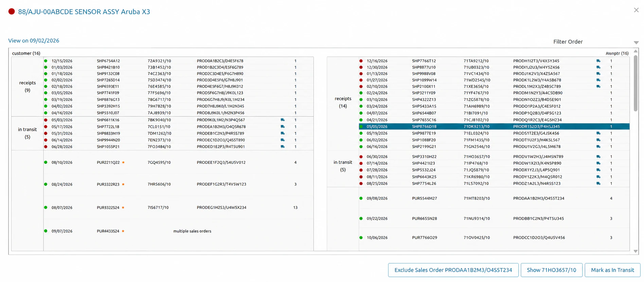Select row SHP5510J07 dated 04/16/2026
This screenshot has height=282, width=644.
(178, 113)
